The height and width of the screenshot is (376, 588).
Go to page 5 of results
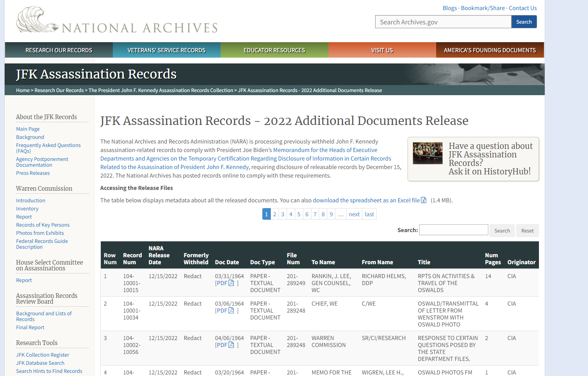[x=299, y=214]
